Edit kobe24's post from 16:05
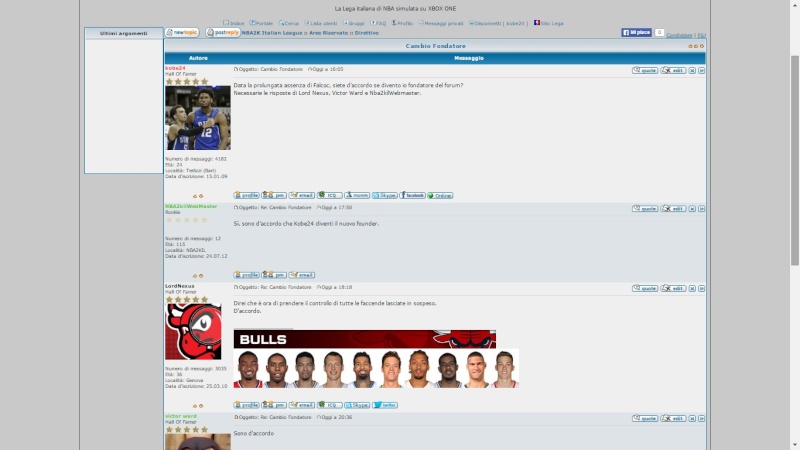Screen dimensions: 800x450 click(673, 70)
